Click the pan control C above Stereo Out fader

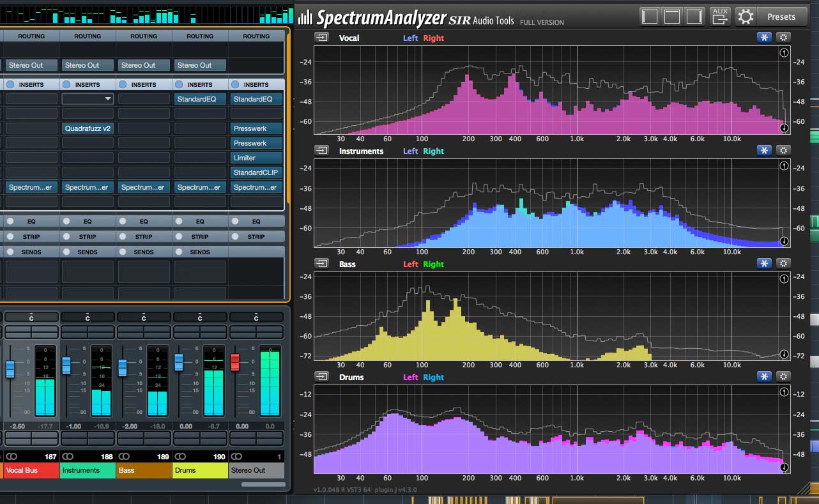[x=256, y=317]
